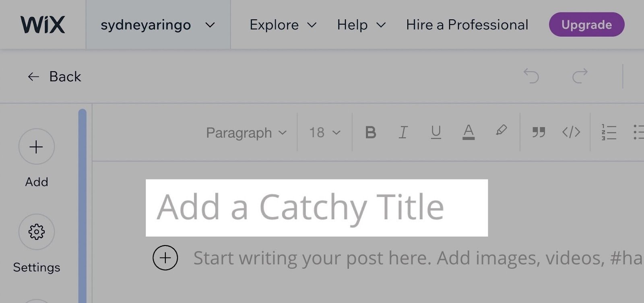Apply a numbered list
Screen dimensions: 644x303
609,132
